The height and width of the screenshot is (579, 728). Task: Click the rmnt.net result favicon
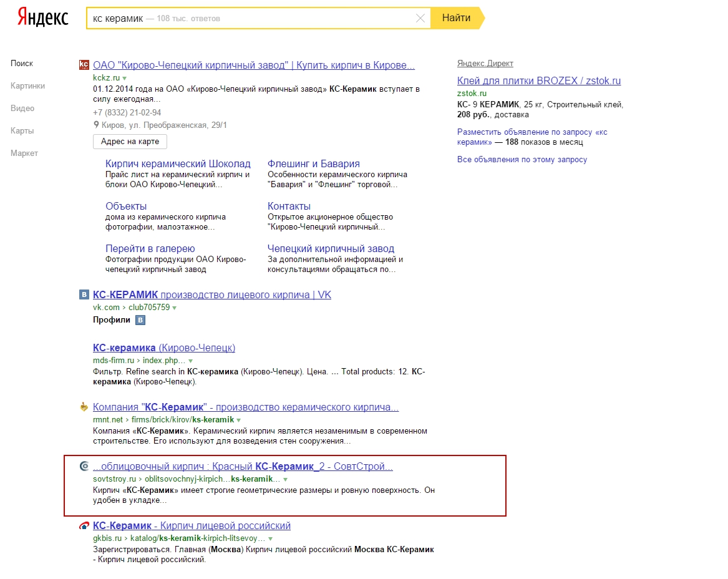tap(84, 407)
